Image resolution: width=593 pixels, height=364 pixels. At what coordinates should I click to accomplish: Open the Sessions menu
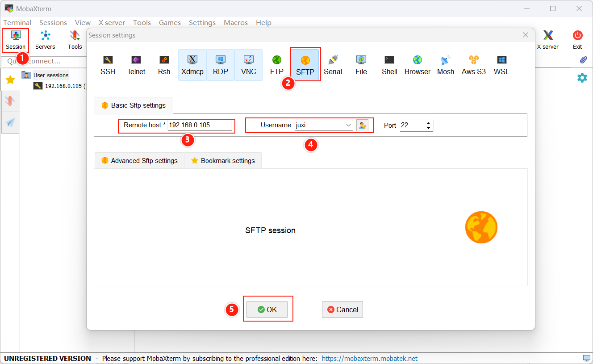(53, 22)
